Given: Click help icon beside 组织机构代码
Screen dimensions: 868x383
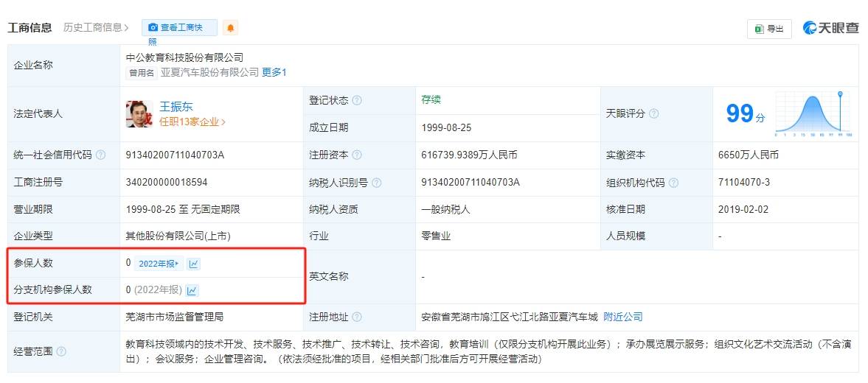Looking at the screenshot, I should [673, 183].
